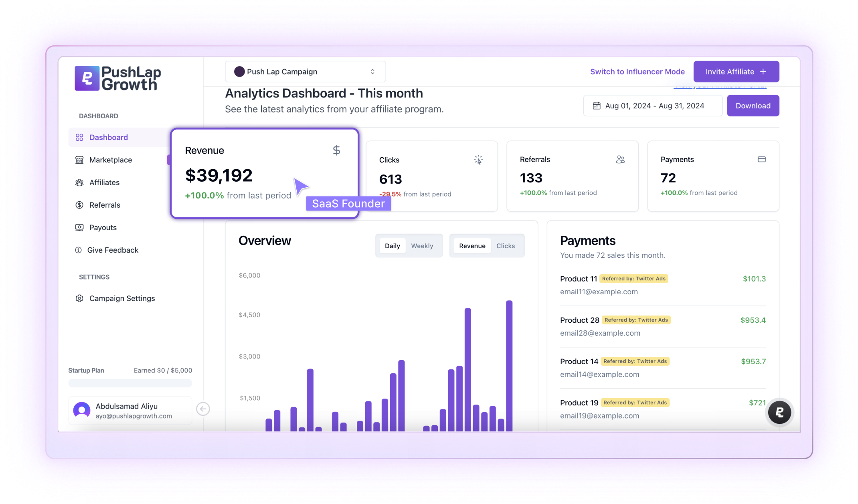Expand the Push Lap Campaign selector
The image size is (858, 504).
tap(305, 71)
